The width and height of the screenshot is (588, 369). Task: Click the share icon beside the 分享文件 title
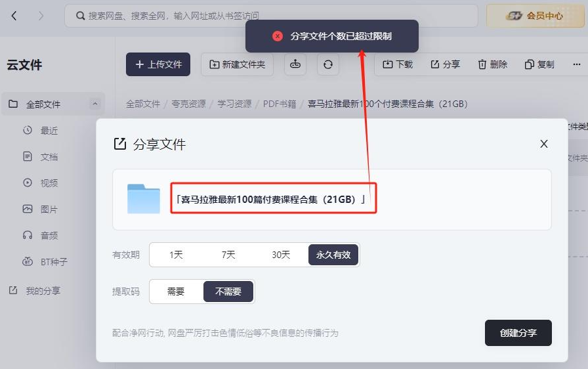[x=119, y=144]
